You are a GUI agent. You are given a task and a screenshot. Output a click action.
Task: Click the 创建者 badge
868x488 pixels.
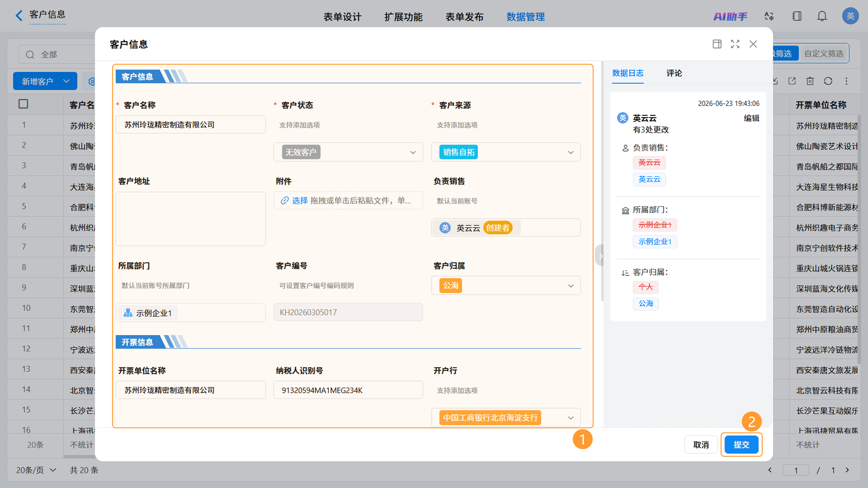click(498, 227)
